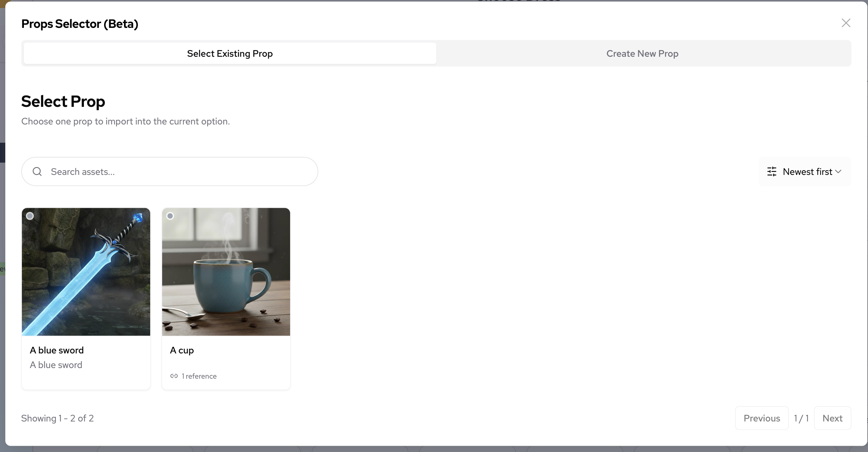Click the search magnifier icon
The image size is (868, 452).
click(x=37, y=172)
